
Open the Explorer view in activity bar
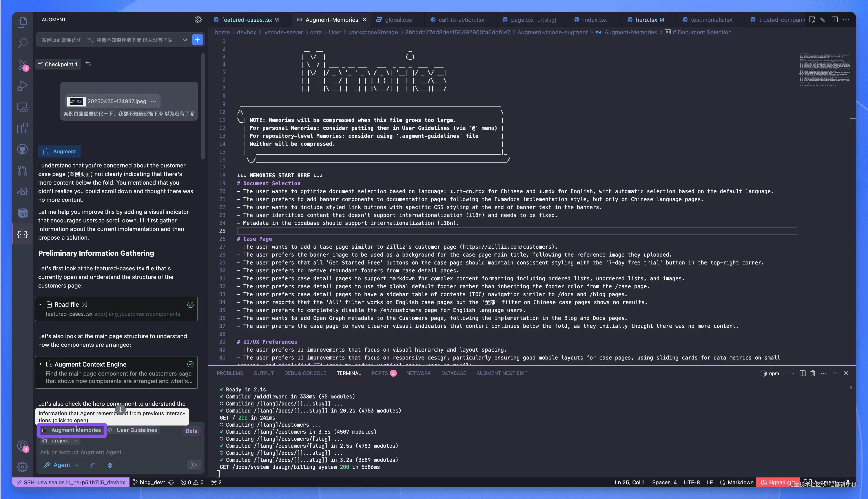(x=22, y=22)
